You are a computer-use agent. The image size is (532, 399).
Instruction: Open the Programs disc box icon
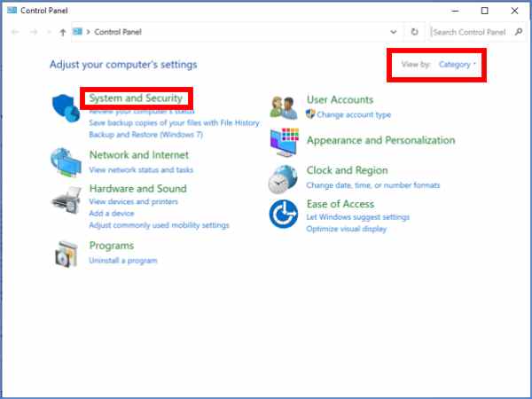[x=66, y=254]
